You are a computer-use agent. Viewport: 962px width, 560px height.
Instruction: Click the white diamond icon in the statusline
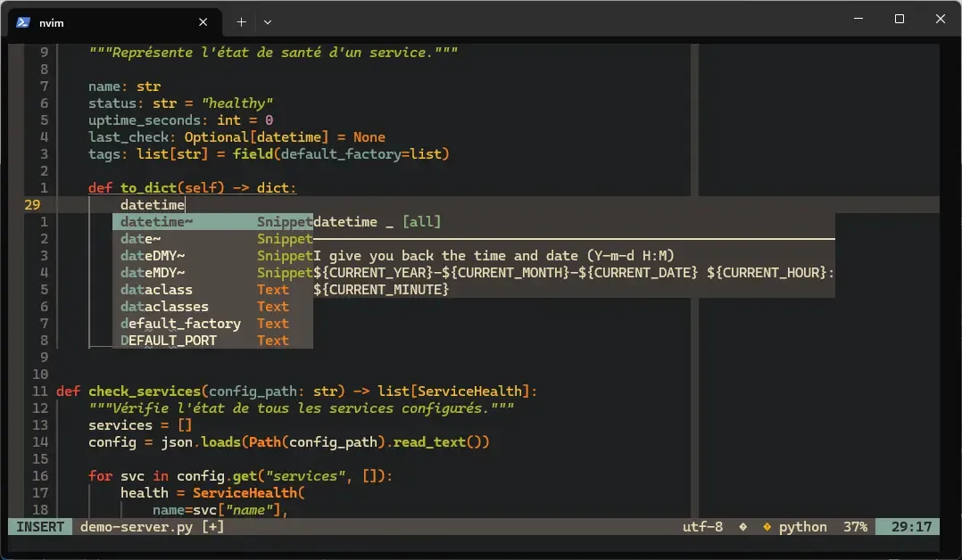point(743,526)
